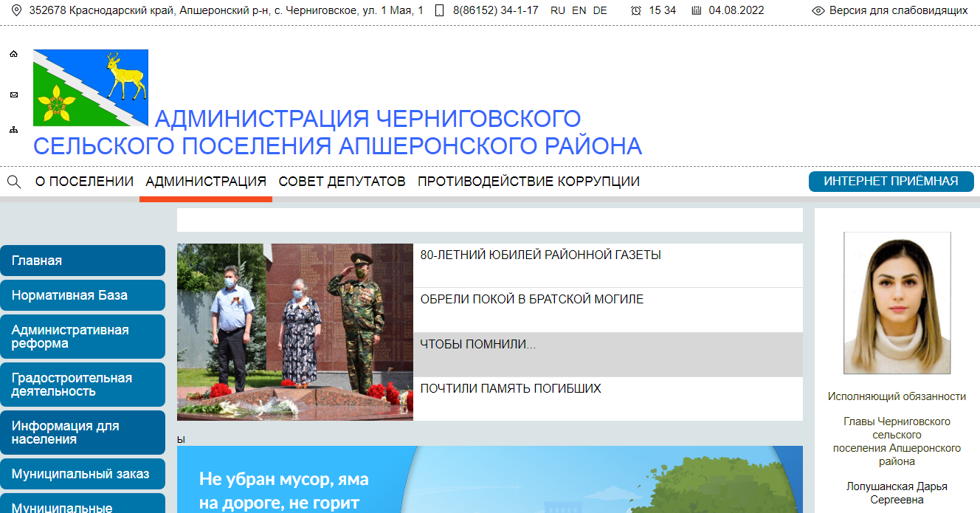Click the blue banner Не убран мусор
Screen dimensions: 980x513
tap(490, 479)
